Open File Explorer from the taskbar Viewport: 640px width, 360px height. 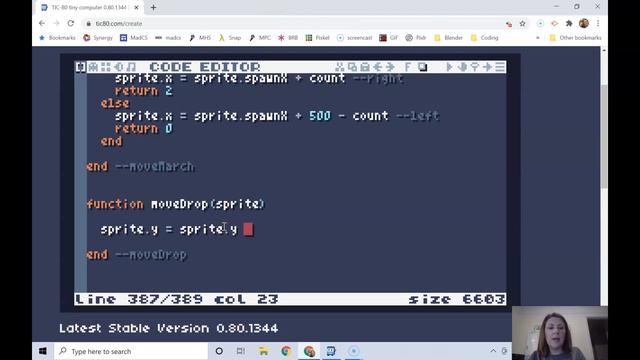tap(263, 351)
